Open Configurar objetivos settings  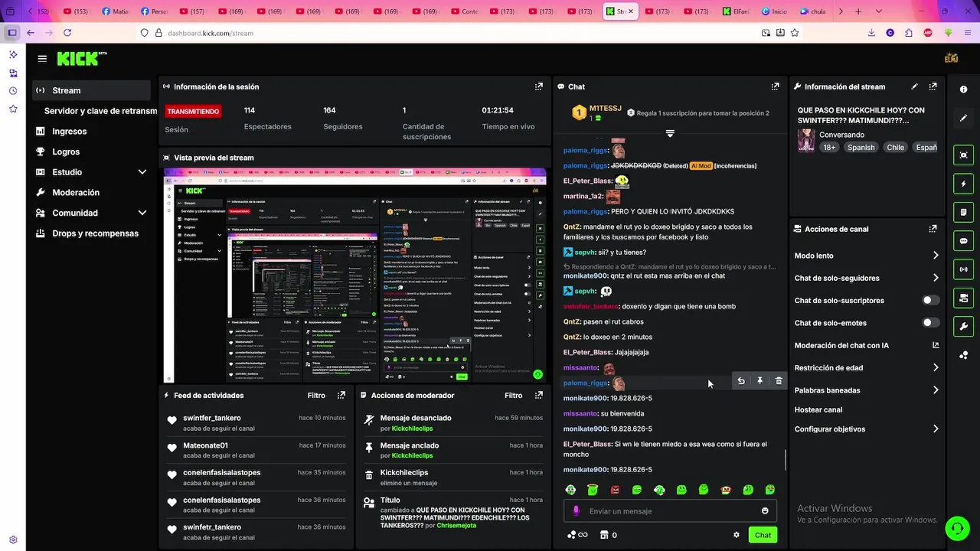[866, 429]
